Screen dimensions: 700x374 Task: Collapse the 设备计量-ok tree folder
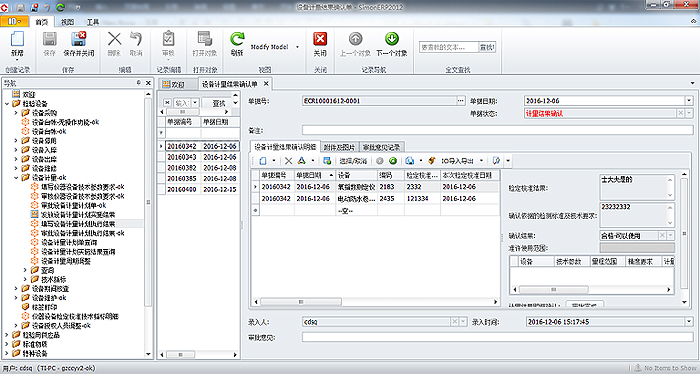click(16, 178)
